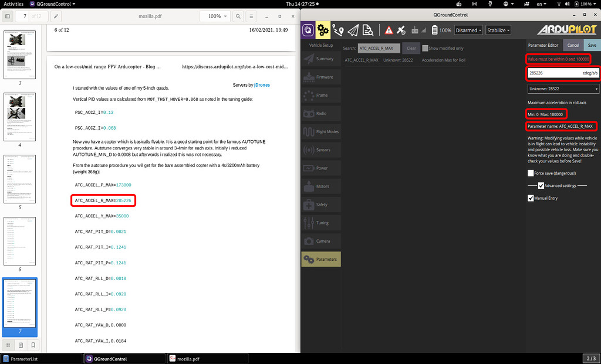
Task: Open the Disarmed dropdown
Action: pos(468,30)
